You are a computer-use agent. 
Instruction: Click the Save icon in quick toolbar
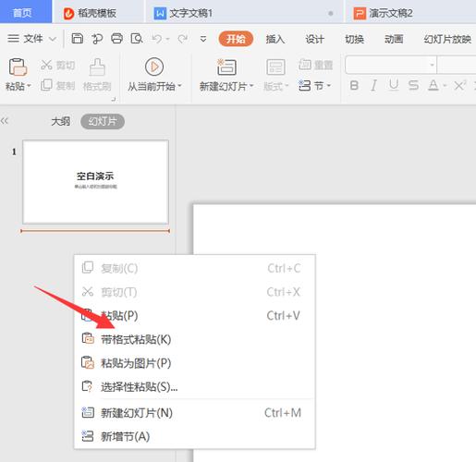click(x=77, y=39)
